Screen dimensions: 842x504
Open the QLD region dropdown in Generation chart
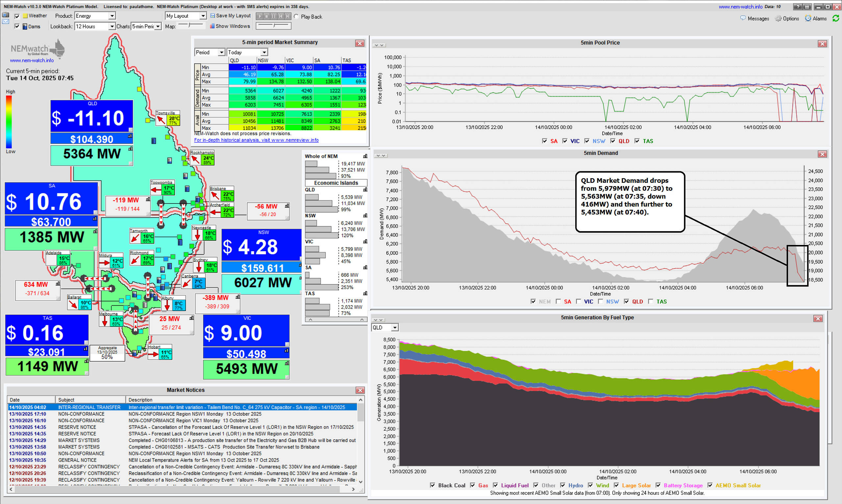(394, 327)
